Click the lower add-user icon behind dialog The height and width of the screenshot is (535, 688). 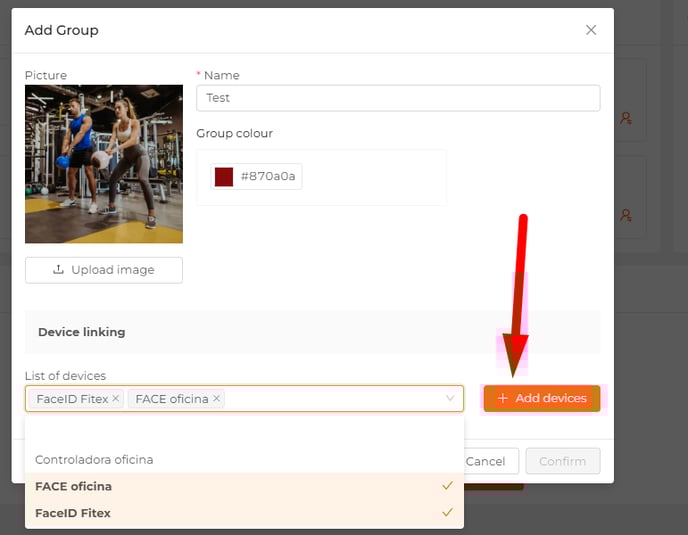626,215
